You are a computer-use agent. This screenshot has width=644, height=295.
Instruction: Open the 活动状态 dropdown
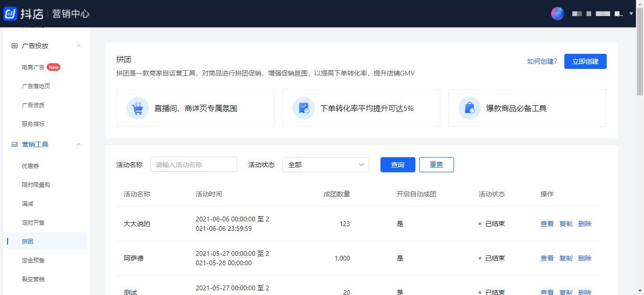(x=325, y=165)
